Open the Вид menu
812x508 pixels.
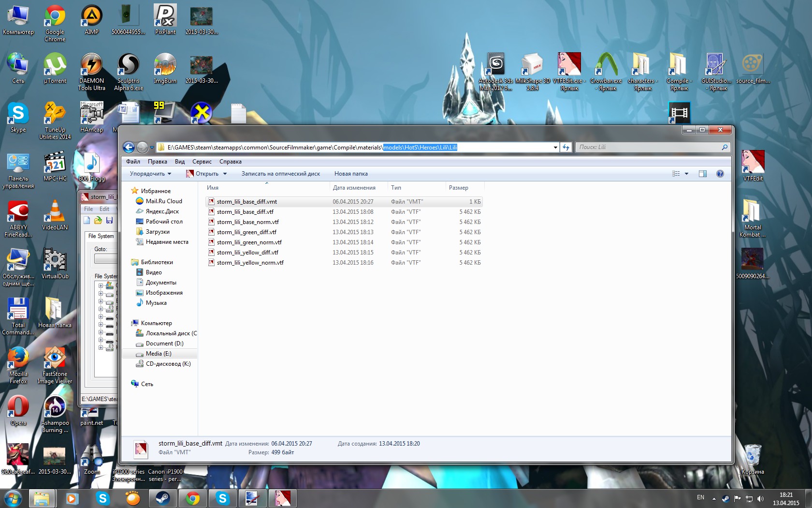click(180, 162)
